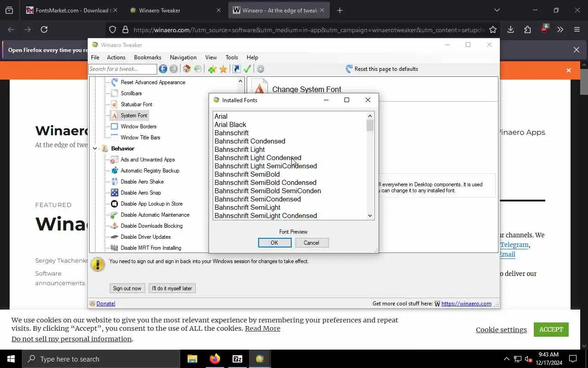Open the Help menu
Image resolution: width=588 pixels, height=368 pixels.
point(252,57)
